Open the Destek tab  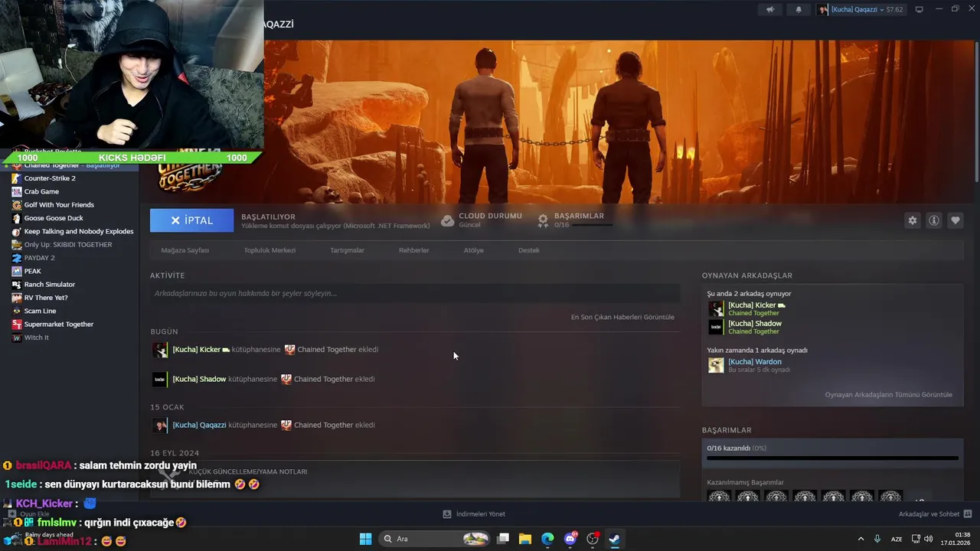tap(529, 250)
